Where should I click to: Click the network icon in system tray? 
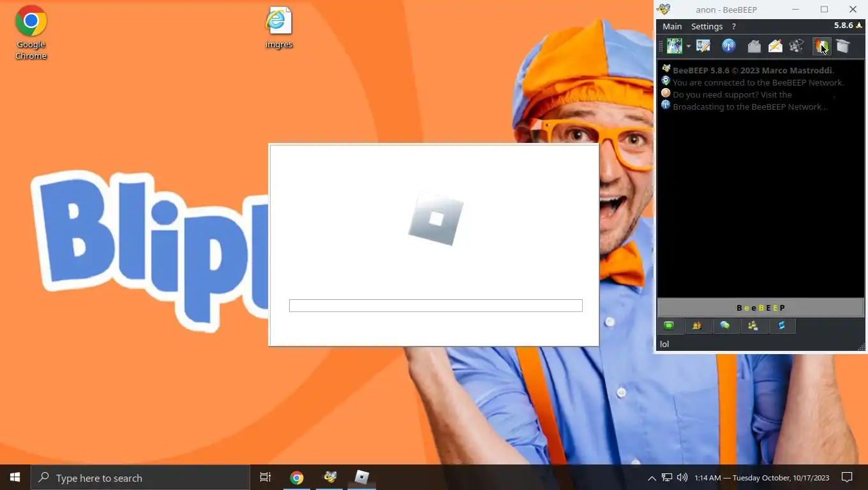click(667, 477)
